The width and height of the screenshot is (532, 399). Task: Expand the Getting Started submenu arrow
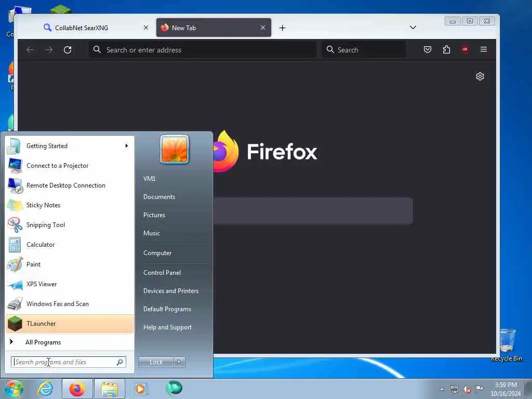127,146
